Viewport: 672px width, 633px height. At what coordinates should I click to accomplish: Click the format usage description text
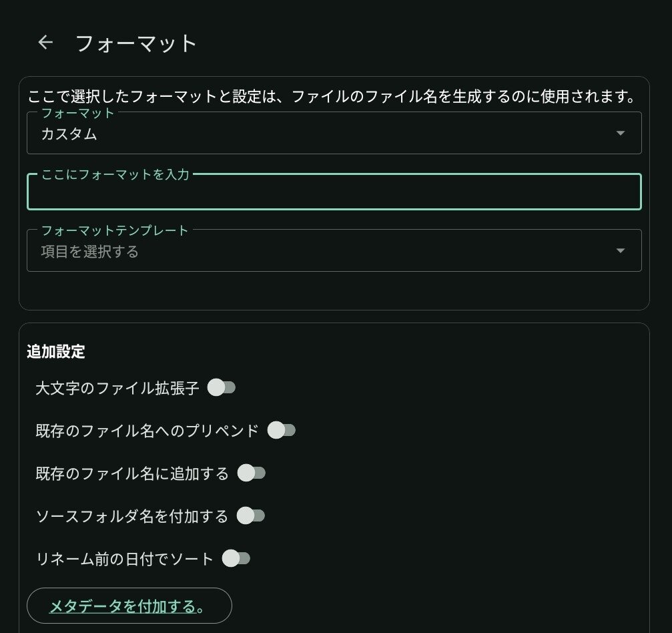pyautogui.click(x=331, y=97)
